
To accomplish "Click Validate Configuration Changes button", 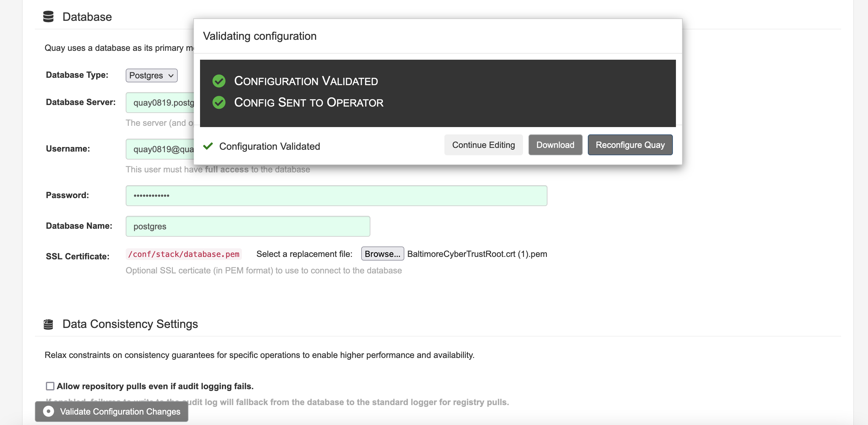I will (112, 411).
